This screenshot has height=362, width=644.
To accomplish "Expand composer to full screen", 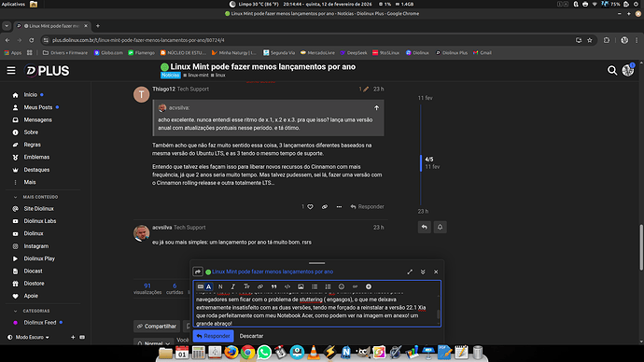I will tap(410, 271).
